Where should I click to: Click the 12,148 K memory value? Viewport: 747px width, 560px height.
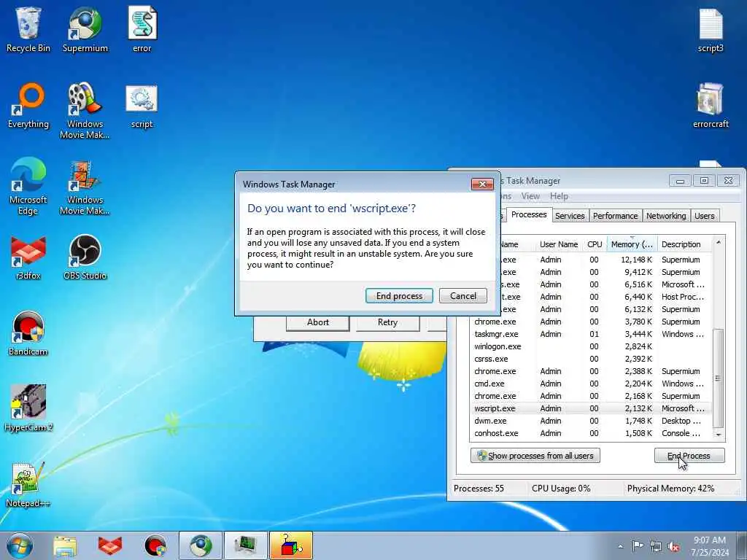coord(636,260)
